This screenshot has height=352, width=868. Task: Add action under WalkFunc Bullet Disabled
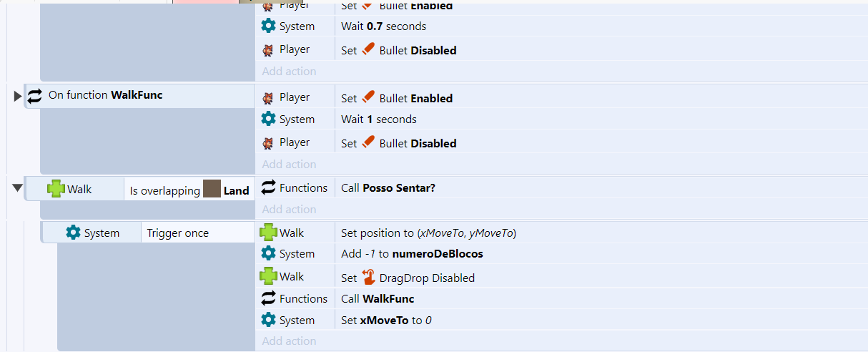[x=289, y=164]
